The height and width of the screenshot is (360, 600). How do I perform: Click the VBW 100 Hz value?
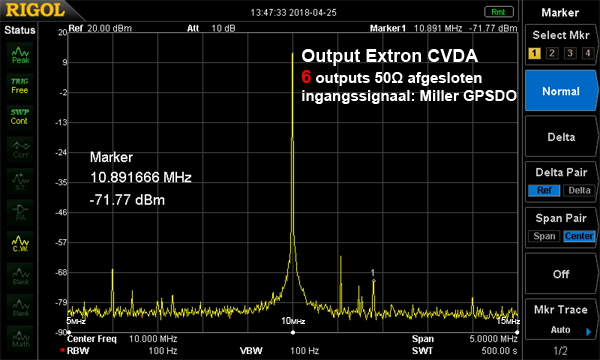304,350
